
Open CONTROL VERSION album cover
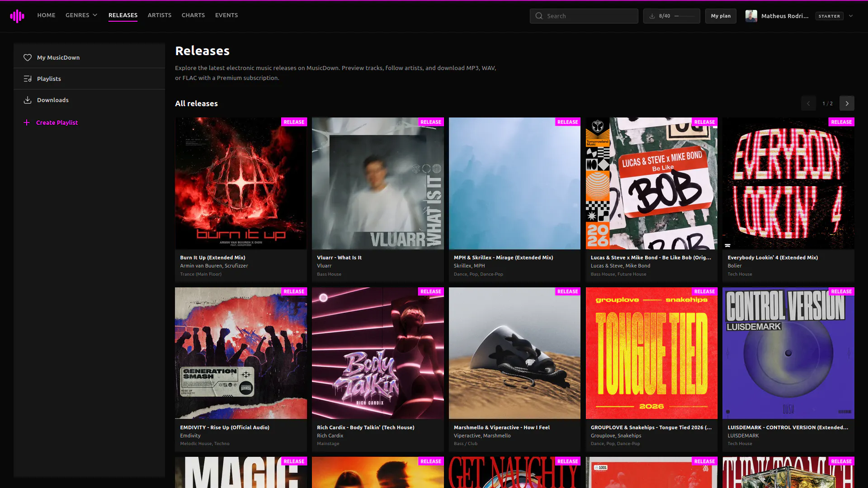click(x=788, y=353)
